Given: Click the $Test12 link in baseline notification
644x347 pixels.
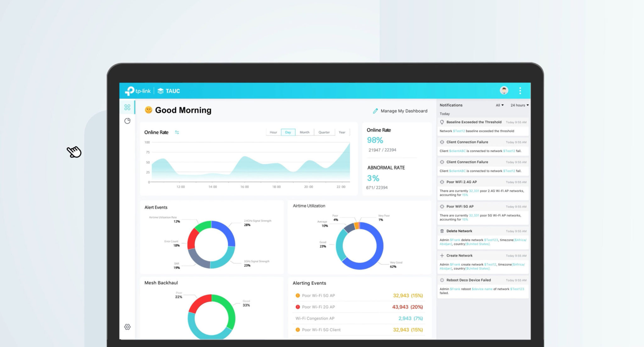Looking at the screenshot, I should 459,131.
